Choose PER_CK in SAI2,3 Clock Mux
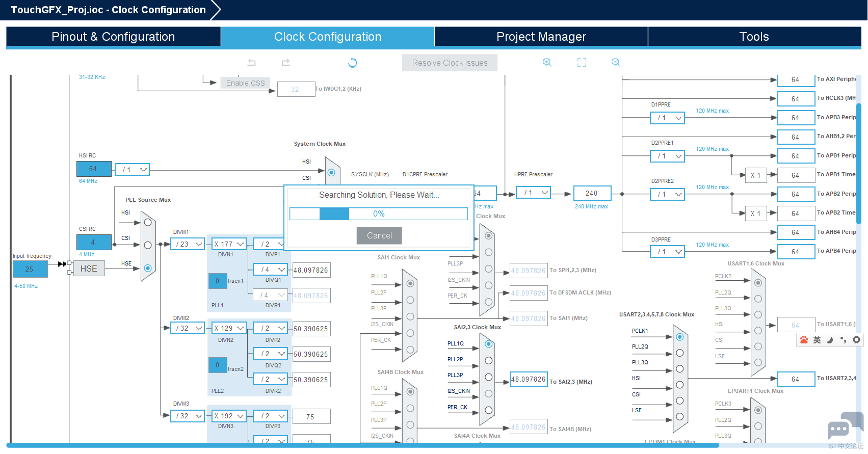Image resolution: width=868 pixels, height=454 pixels. pyautogui.click(x=489, y=410)
